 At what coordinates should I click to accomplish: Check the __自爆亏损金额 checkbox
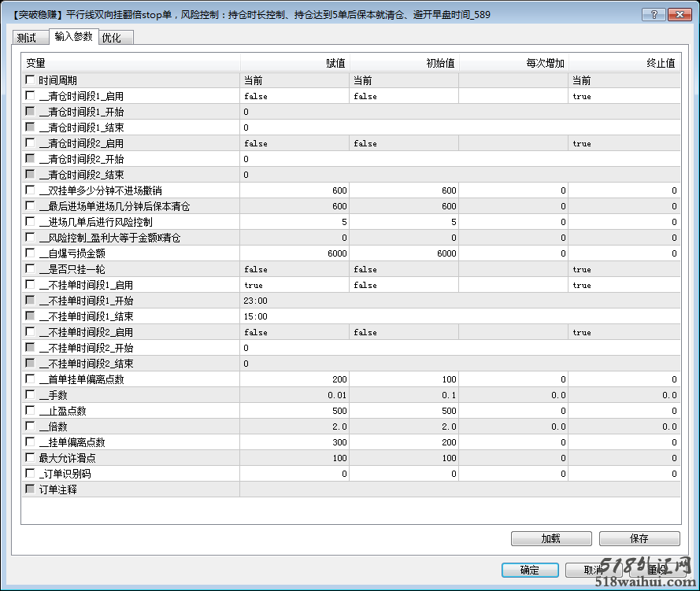coord(30,253)
